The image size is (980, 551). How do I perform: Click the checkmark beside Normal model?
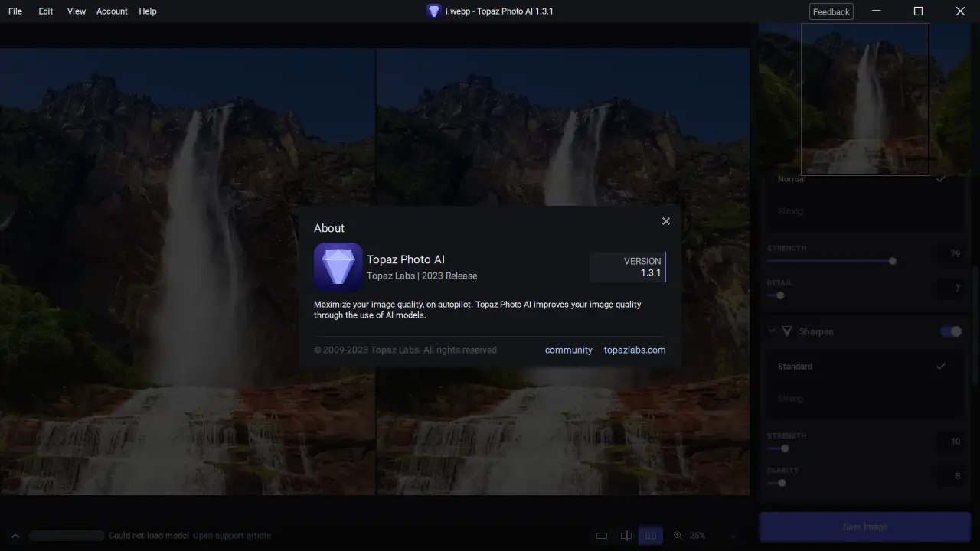(x=940, y=179)
